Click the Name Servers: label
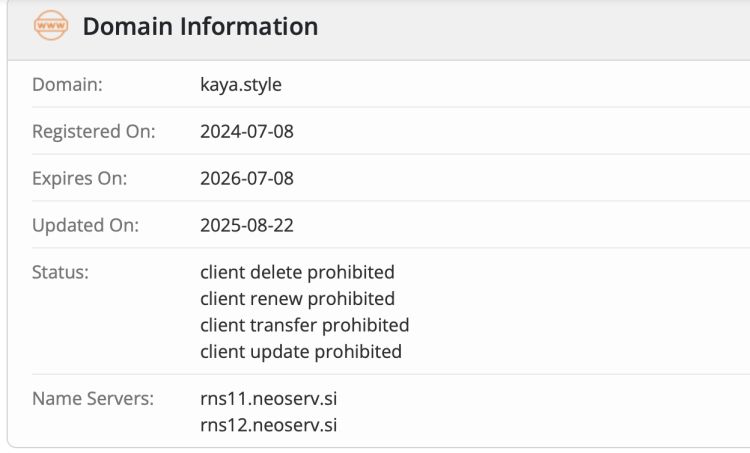The width and height of the screenshot is (750, 453). click(93, 399)
